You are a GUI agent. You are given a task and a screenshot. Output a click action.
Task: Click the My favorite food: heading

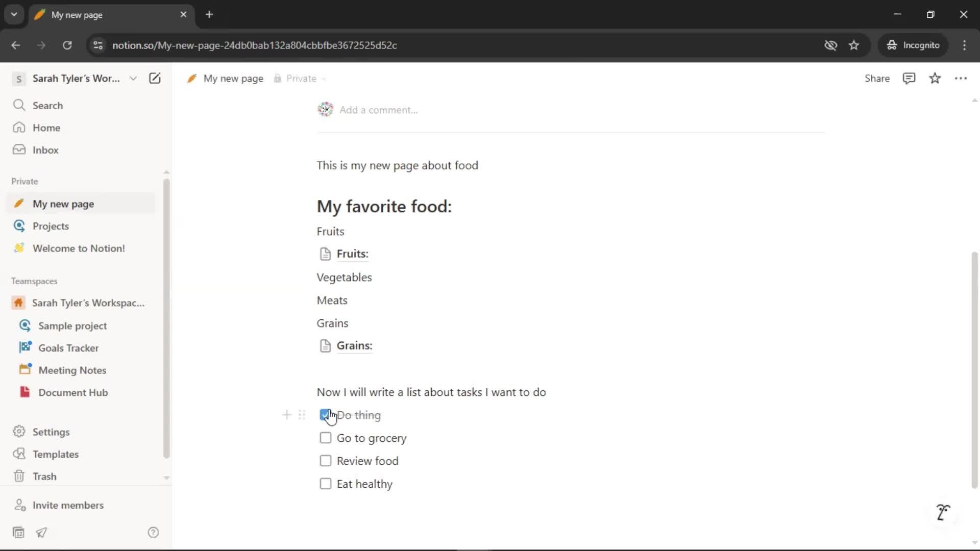pos(384,206)
